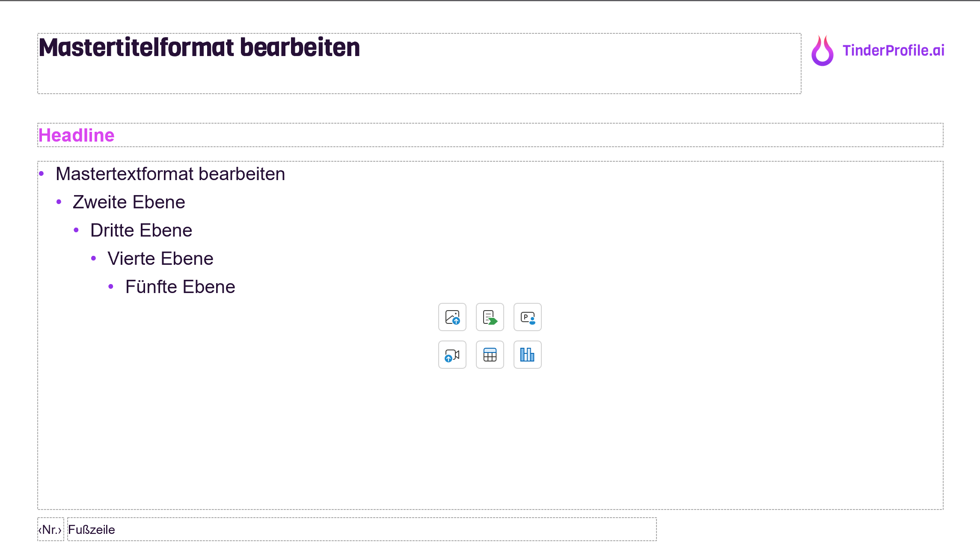Click the insert video placeholder icon
This screenshot has width=980, height=551.
452,355
